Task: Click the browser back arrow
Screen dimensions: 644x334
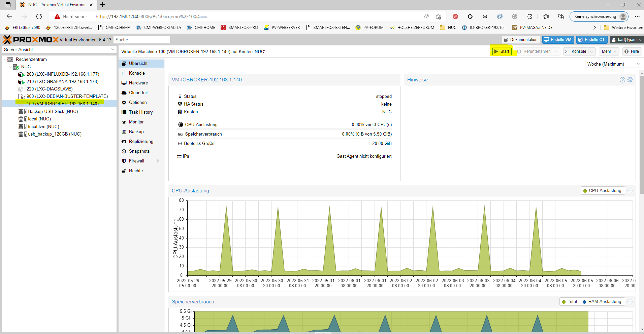Action: (9, 16)
